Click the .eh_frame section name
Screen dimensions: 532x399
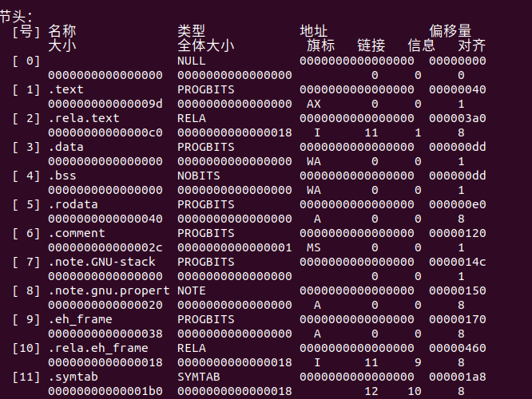click(x=80, y=320)
